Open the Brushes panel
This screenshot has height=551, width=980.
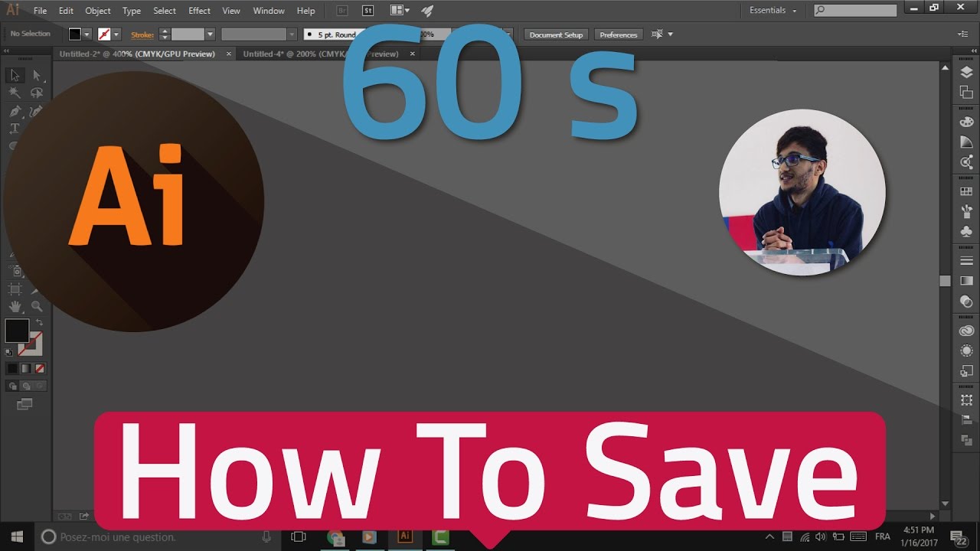[x=966, y=211]
